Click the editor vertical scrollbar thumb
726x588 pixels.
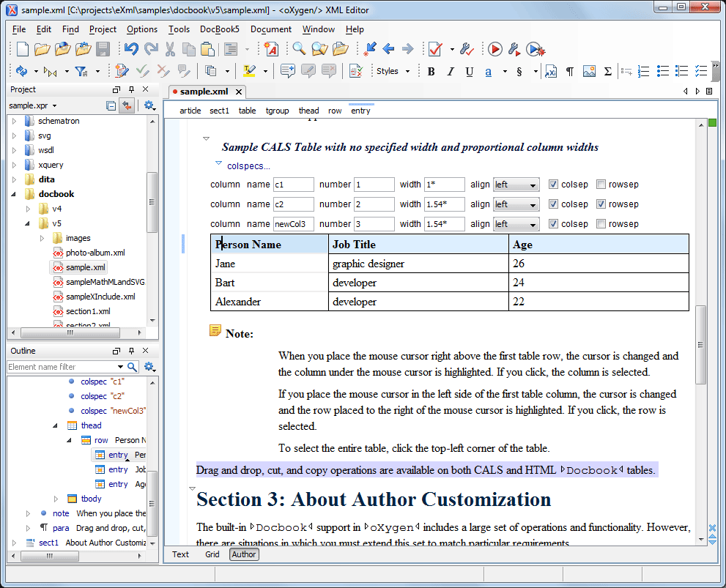click(700, 345)
